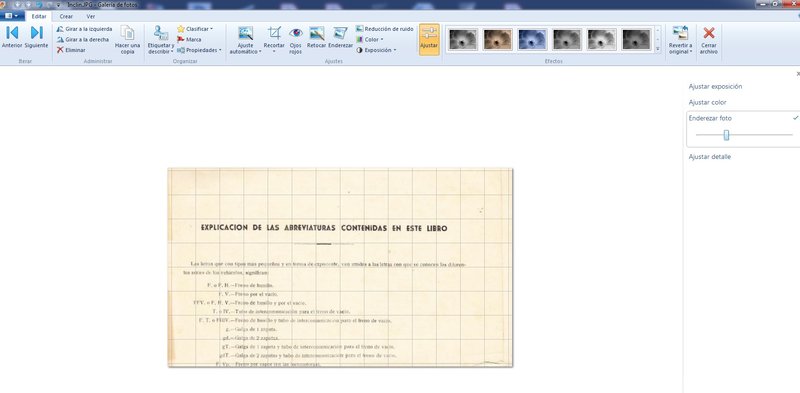Viewport: 800px width, 393px height.
Task: Delete photo with Eliminar
Action: 71,50
